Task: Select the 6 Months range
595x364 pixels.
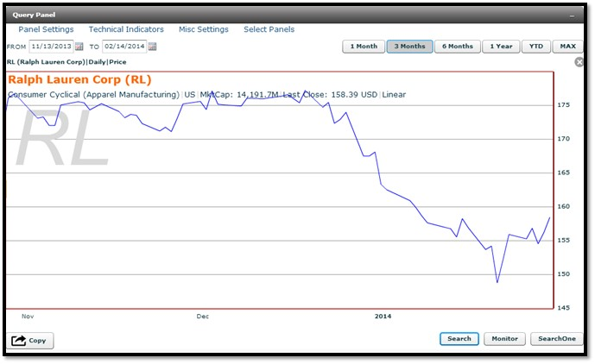Action: click(x=457, y=47)
